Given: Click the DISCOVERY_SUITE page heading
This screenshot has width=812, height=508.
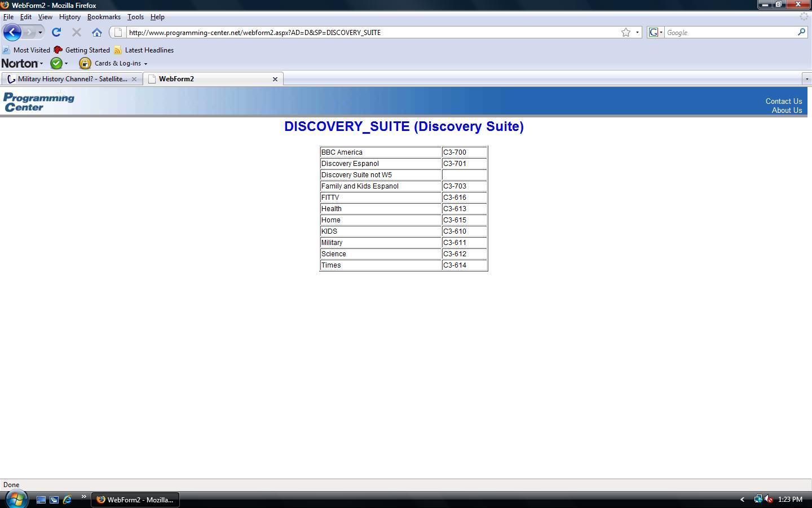Looking at the screenshot, I should [x=404, y=126].
